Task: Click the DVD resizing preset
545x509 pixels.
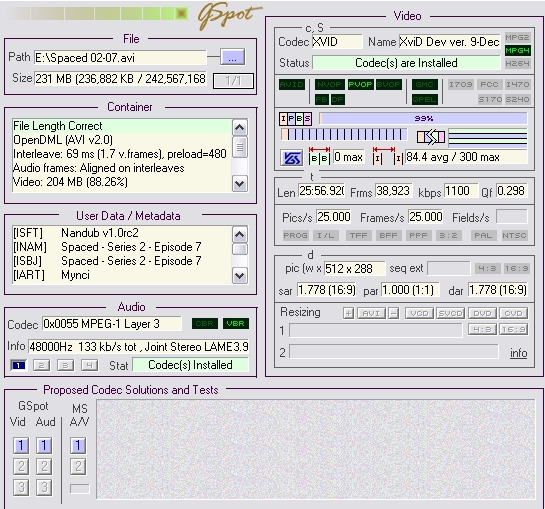Action: (482, 313)
